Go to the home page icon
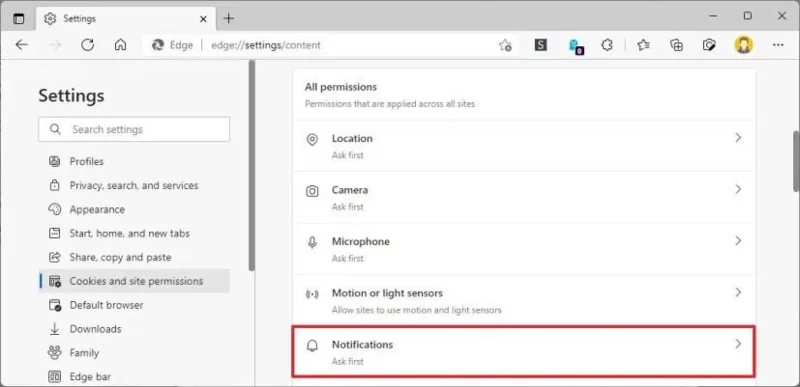 [x=120, y=45]
